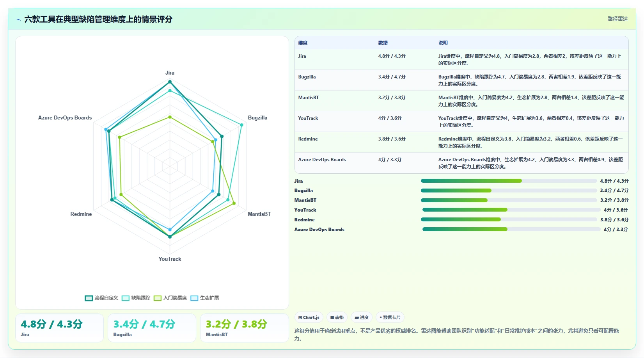This screenshot has width=644, height=358.
Task: Click the Redmine axis label on the radar
Action: [x=81, y=214]
